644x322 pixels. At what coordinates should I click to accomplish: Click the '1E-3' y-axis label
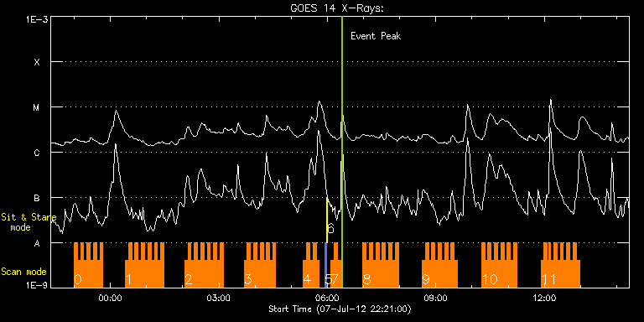[37, 19]
